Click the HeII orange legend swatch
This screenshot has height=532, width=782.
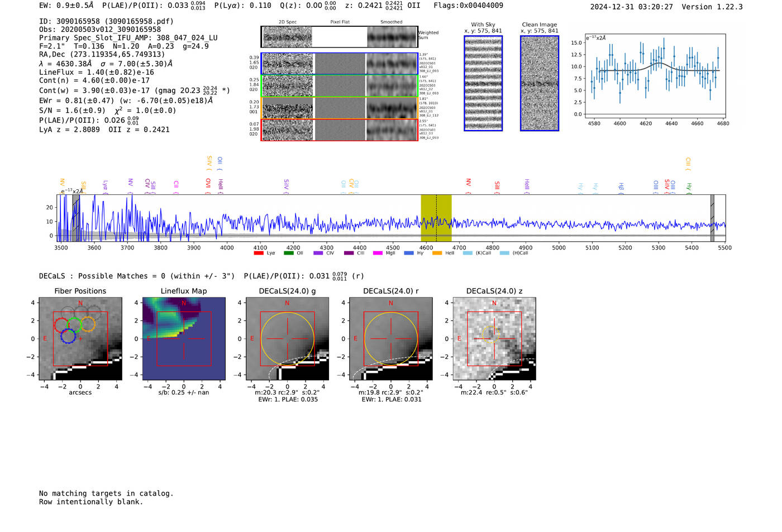click(437, 253)
